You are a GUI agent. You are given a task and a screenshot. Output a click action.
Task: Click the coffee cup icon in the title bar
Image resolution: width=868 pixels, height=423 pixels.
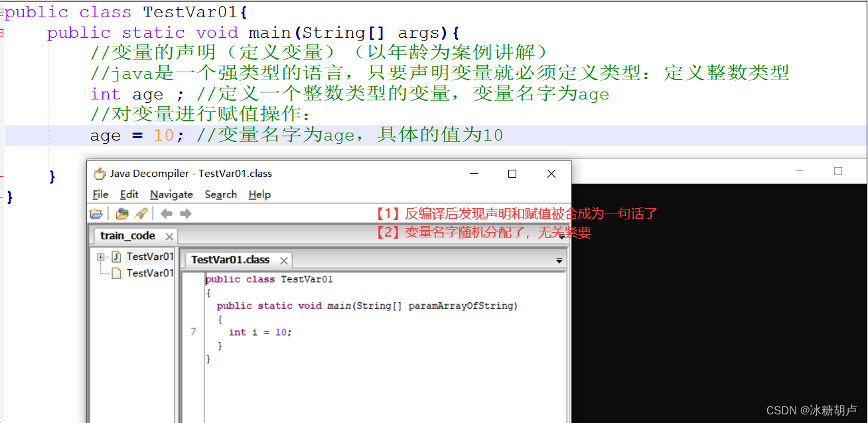pos(99,173)
